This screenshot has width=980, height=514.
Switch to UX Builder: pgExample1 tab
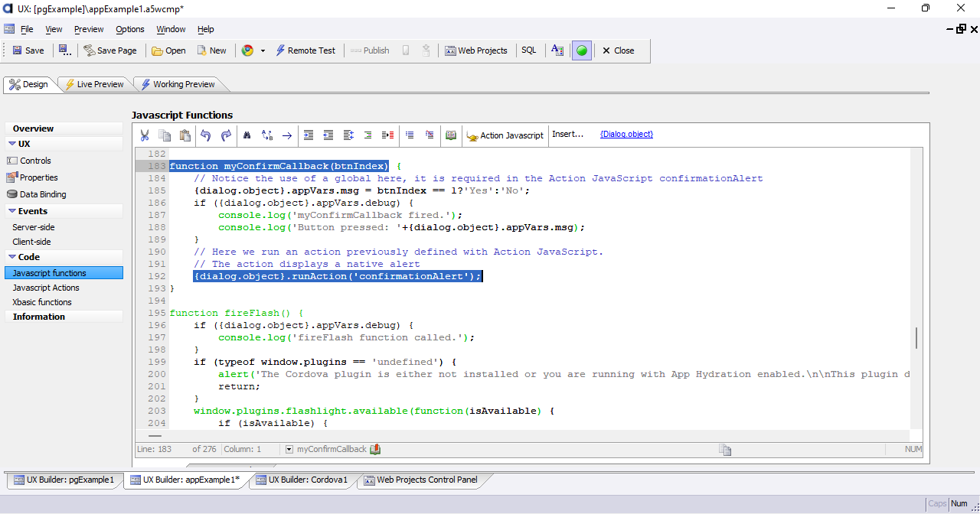point(64,480)
